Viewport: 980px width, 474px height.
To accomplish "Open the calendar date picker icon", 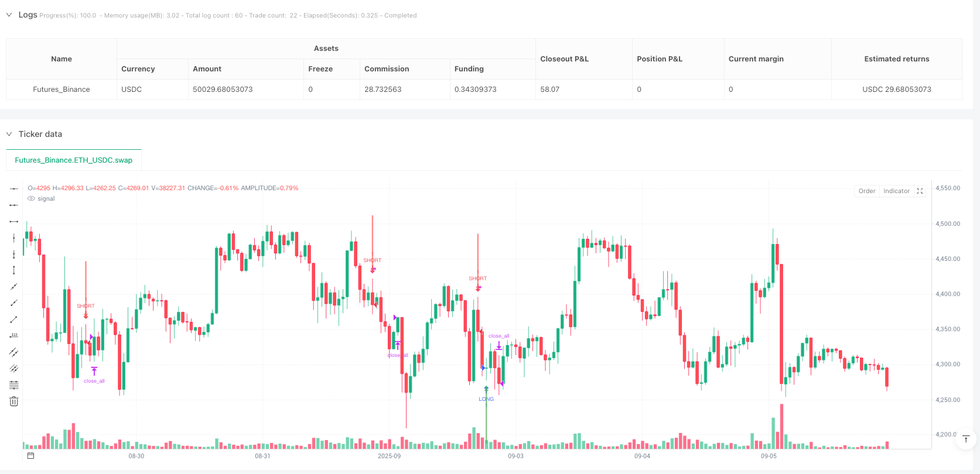I will (x=30, y=456).
